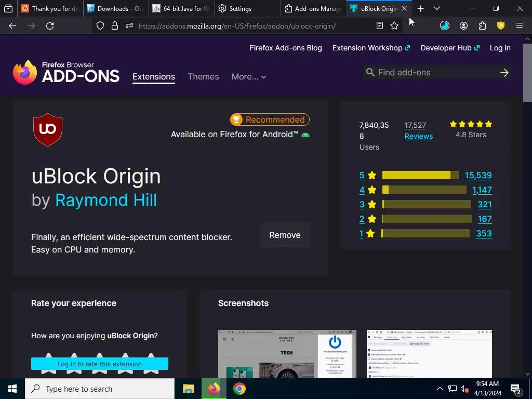Click the Windows taskbar search box
Image resolution: width=532 pixels, height=399 pixels.
(x=100, y=389)
